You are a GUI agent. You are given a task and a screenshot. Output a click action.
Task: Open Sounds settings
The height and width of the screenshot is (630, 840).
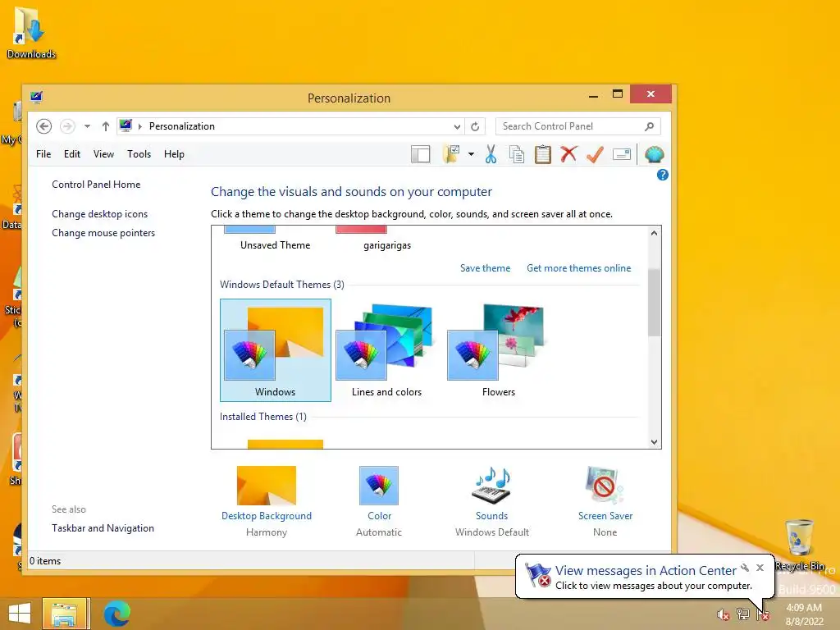pyautogui.click(x=492, y=501)
